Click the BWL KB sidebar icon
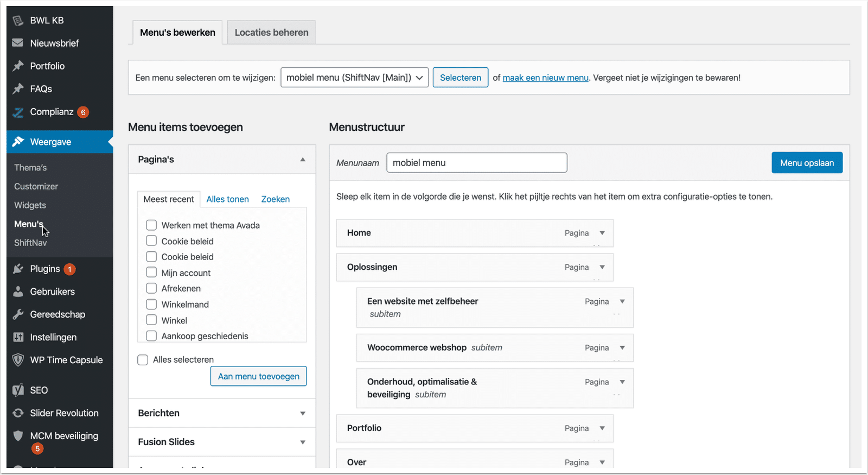The height and width of the screenshot is (475, 868). pos(18,21)
